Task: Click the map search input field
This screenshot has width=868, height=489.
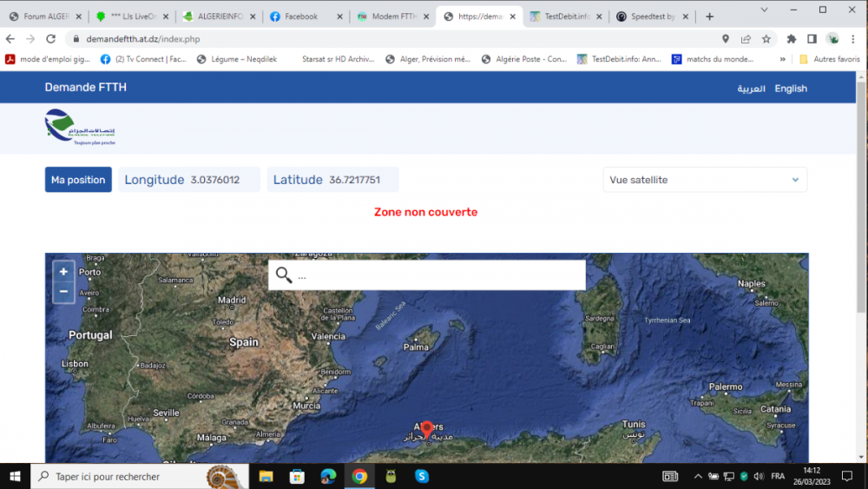Action: click(x=438, y=275)
